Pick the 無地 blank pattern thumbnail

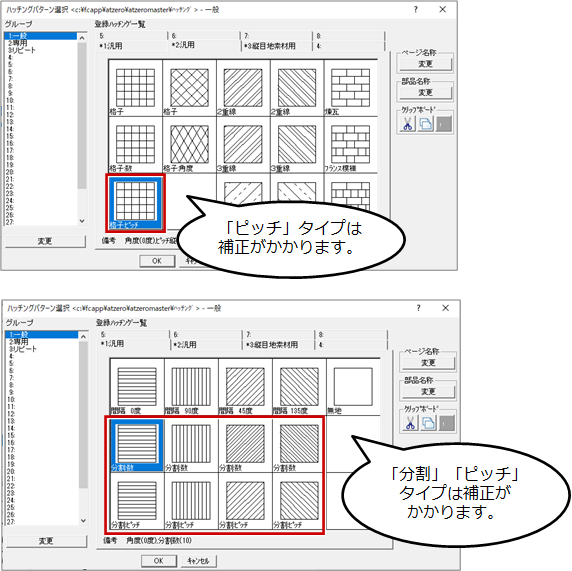tap(353, 388)
